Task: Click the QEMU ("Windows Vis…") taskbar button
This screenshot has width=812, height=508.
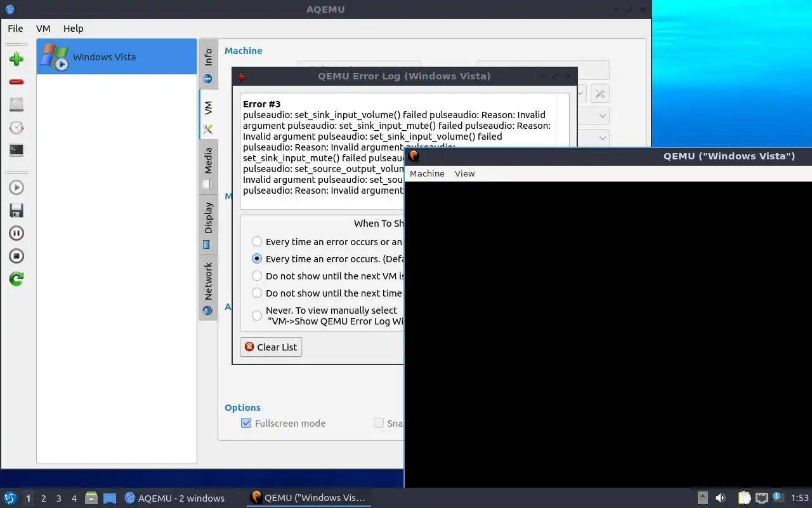Action: point(308,498)
